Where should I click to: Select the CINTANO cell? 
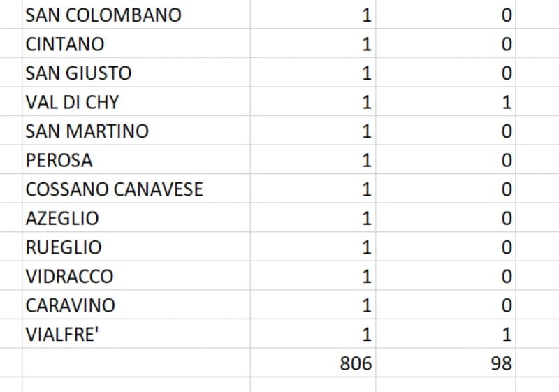(x=65, y=45)
